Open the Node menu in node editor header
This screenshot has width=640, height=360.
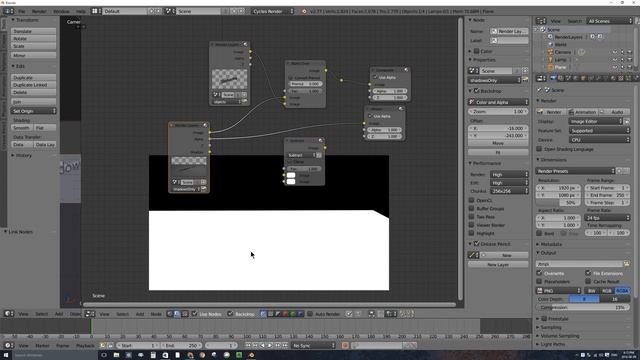[x=156, y=314]
